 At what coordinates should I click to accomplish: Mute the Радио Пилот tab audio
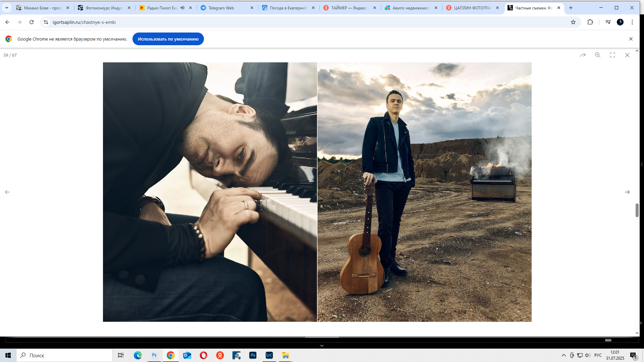182,8
